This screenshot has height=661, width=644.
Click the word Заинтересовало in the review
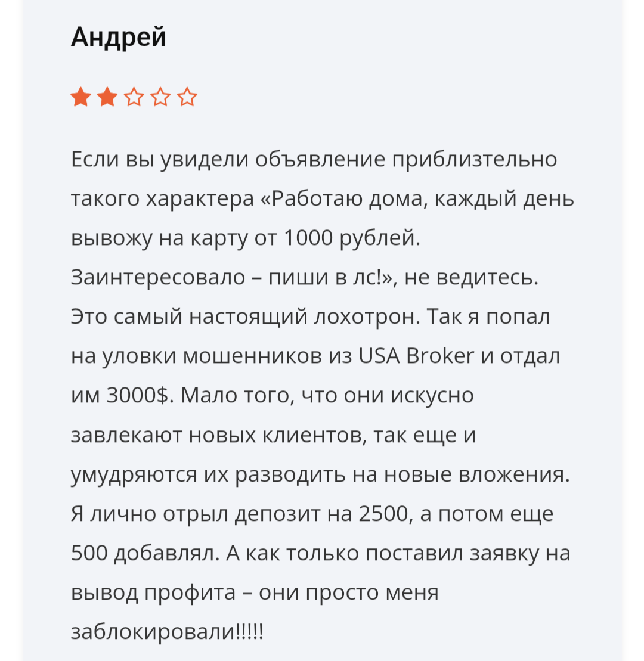point(158,277)
